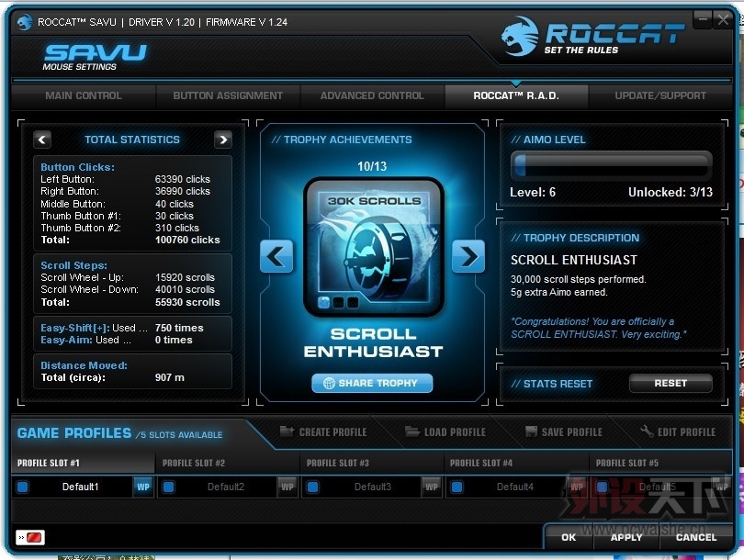744x560 pixels.
Task: Select the Default1 profile name
Action: [80, 487]
